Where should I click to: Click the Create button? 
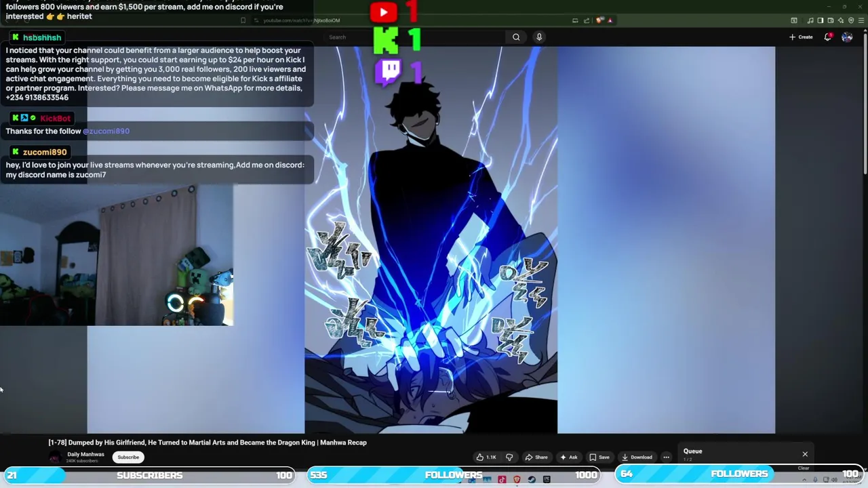(x=801, y=37)
